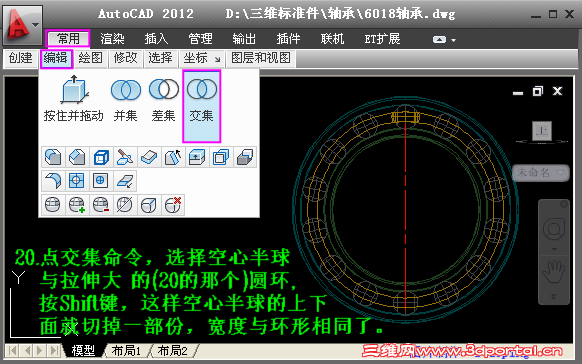Open the 插件 ribbon tab
The width and height of the screenshot is (582, 364).
pyautogui.click(x=288, y=39)
